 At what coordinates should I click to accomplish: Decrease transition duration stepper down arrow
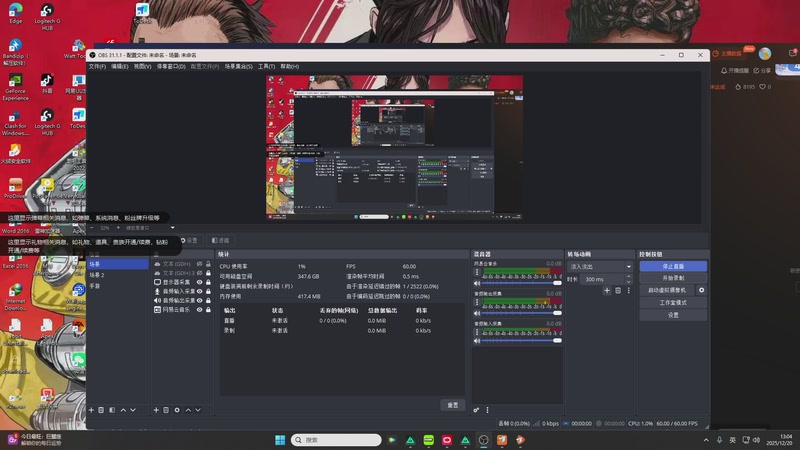[629, 282]
